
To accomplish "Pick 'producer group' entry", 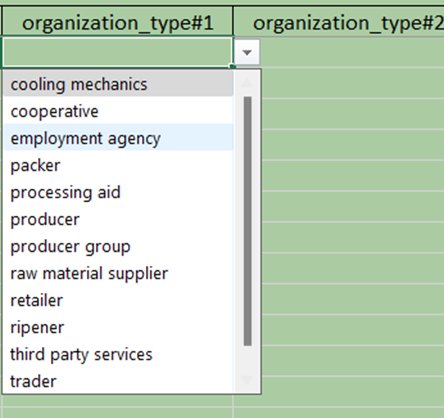I will point(118,246).
